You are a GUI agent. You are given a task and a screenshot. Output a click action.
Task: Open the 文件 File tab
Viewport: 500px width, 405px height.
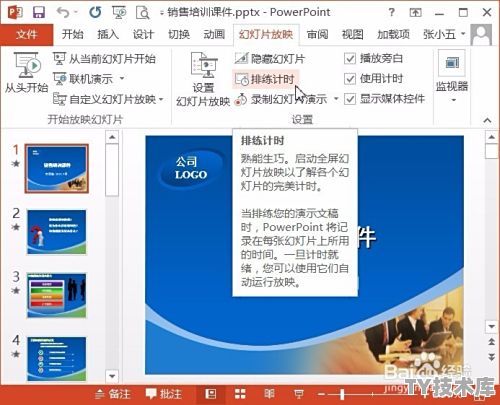[x=27, y=34]
